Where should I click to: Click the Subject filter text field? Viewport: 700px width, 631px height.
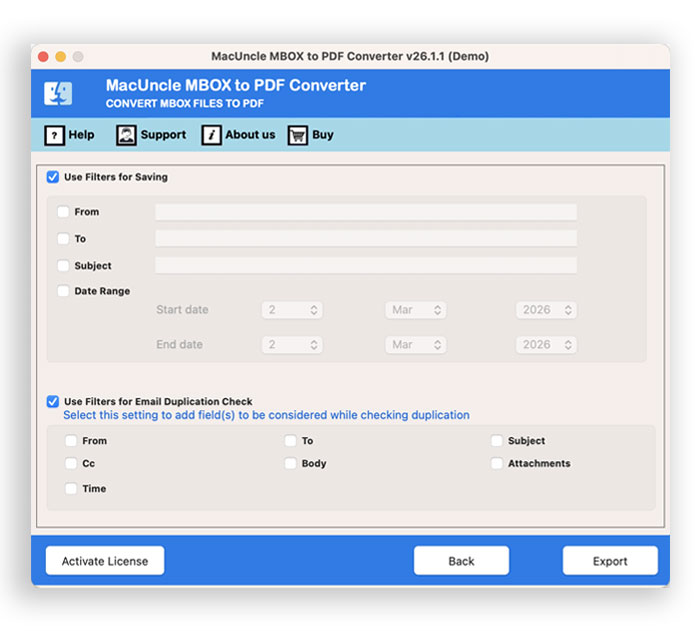coord(366,265)
